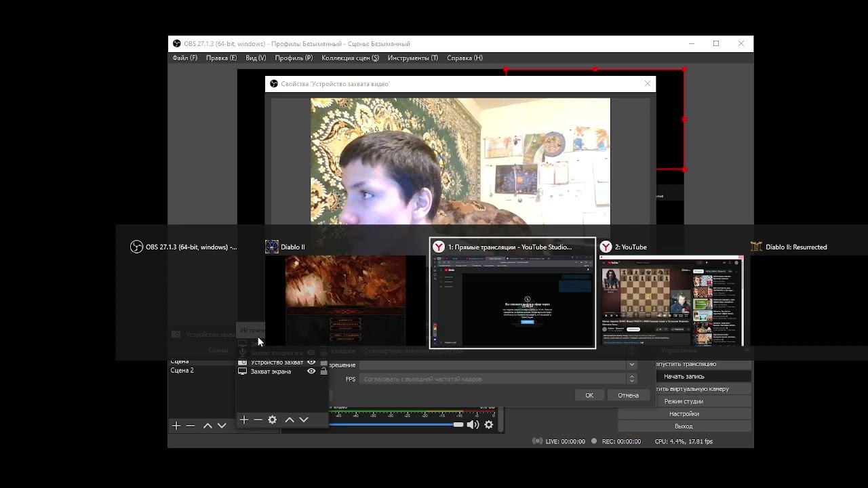The image size is (868, 488).
Task: Click the Начать запись button
Action: tap(684, 376)
